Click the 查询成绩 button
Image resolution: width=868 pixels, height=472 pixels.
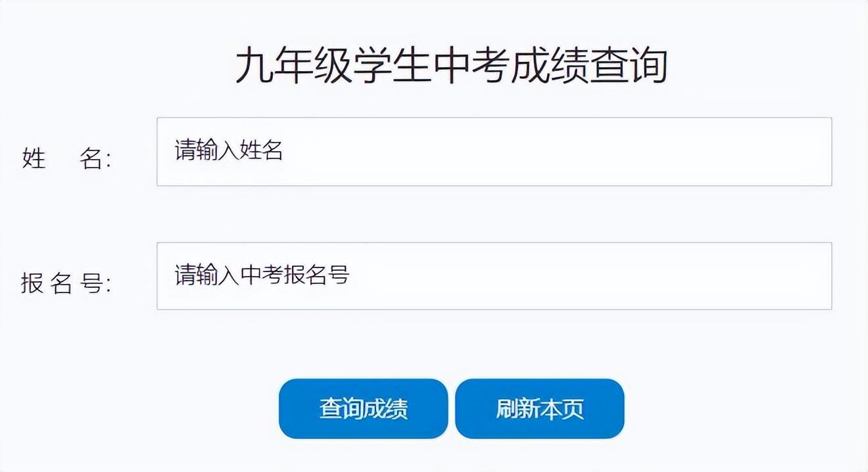coord(363,408)
